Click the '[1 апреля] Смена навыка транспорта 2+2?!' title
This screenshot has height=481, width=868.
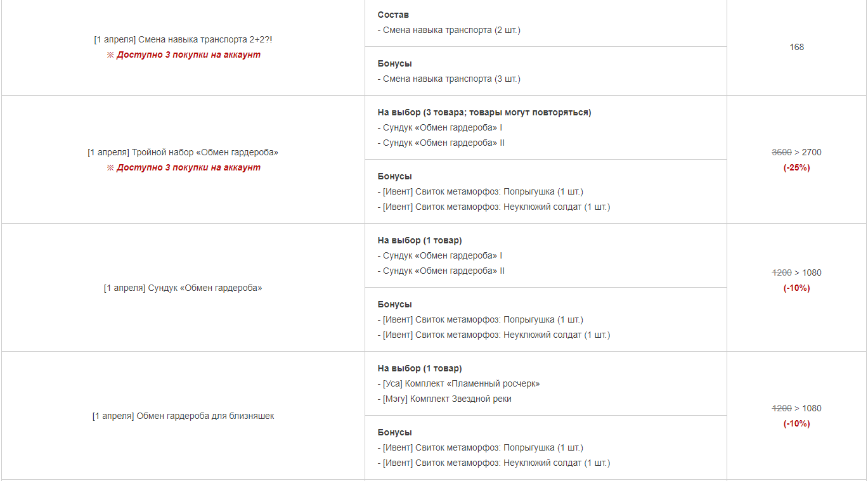click(183, 39)
